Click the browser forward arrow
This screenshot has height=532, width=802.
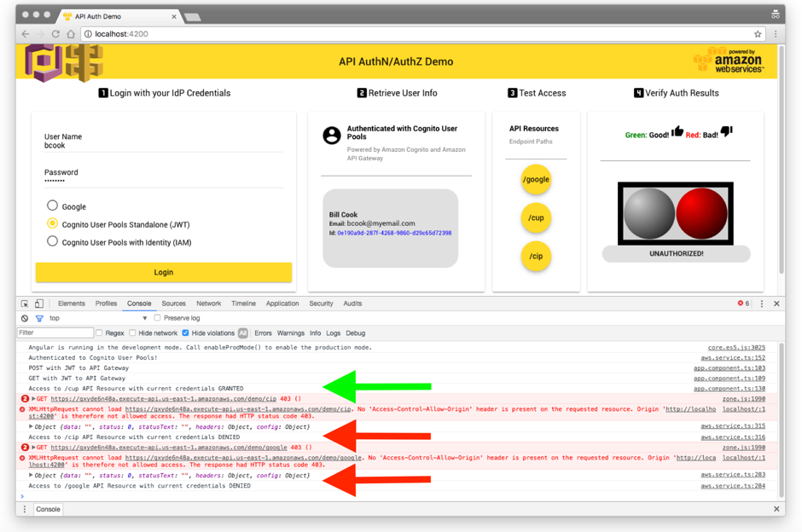click(40, 34)
